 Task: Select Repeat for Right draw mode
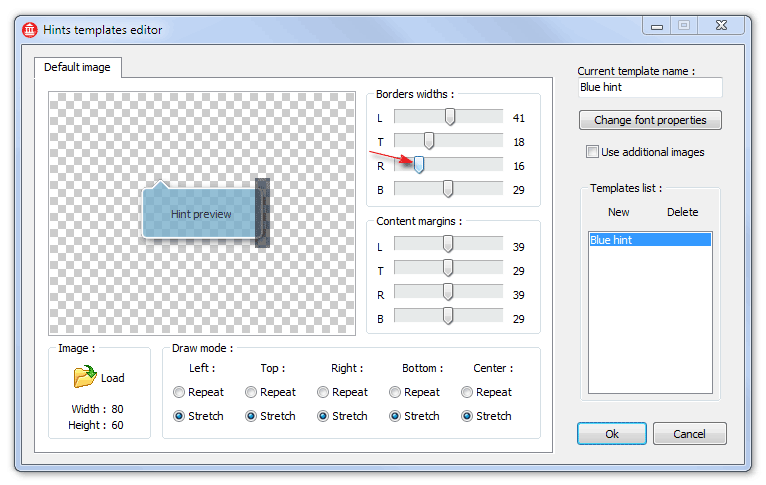pos(322,392)
